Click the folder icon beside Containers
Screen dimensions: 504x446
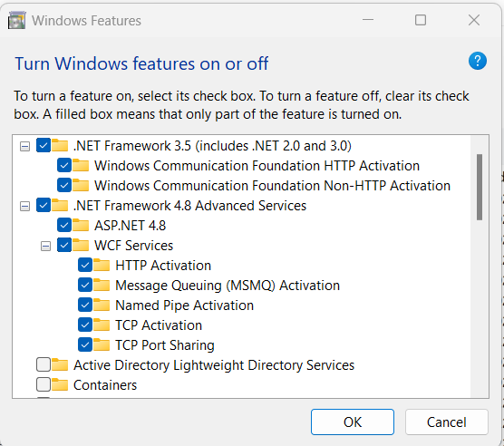point(60,384)
